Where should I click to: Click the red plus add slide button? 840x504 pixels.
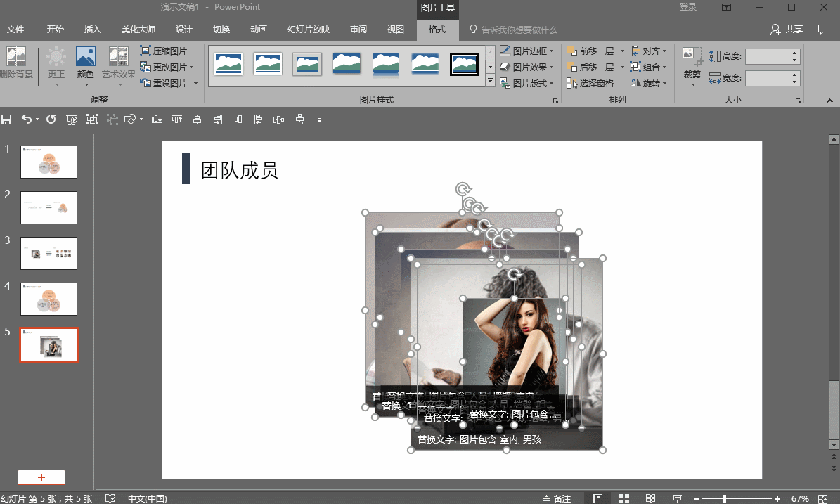tap(41, 477)
